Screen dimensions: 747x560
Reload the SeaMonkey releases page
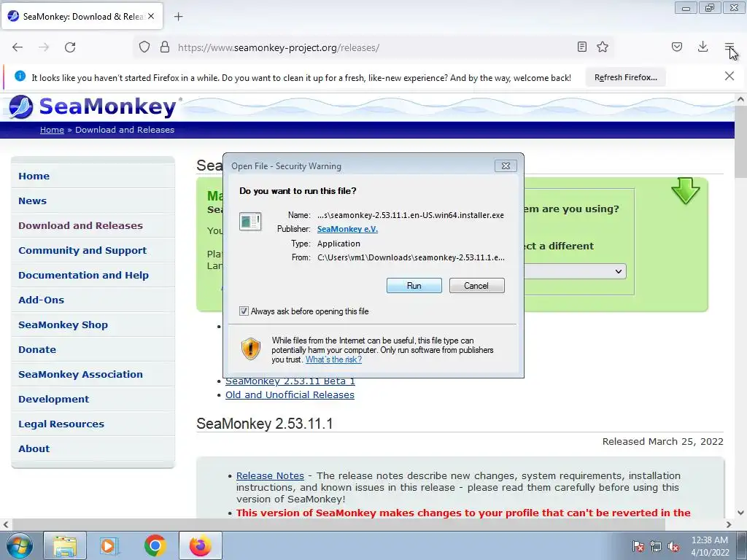[x=70, y=47]
